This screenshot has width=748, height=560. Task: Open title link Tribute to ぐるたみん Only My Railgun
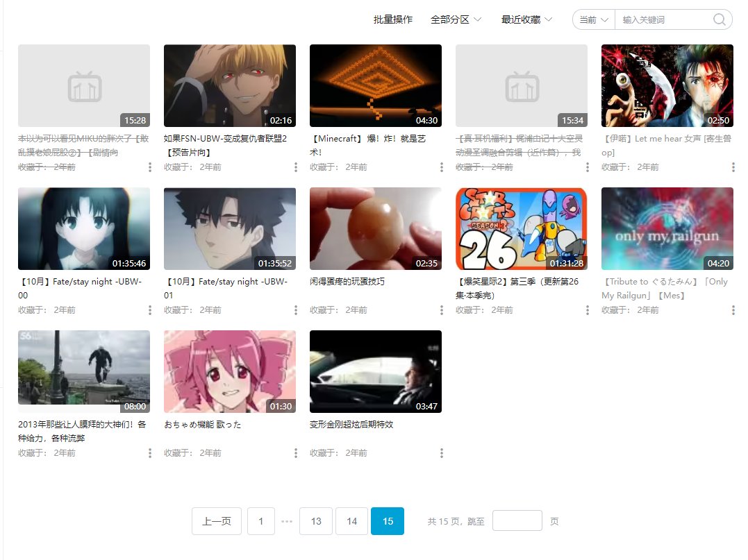665,289
